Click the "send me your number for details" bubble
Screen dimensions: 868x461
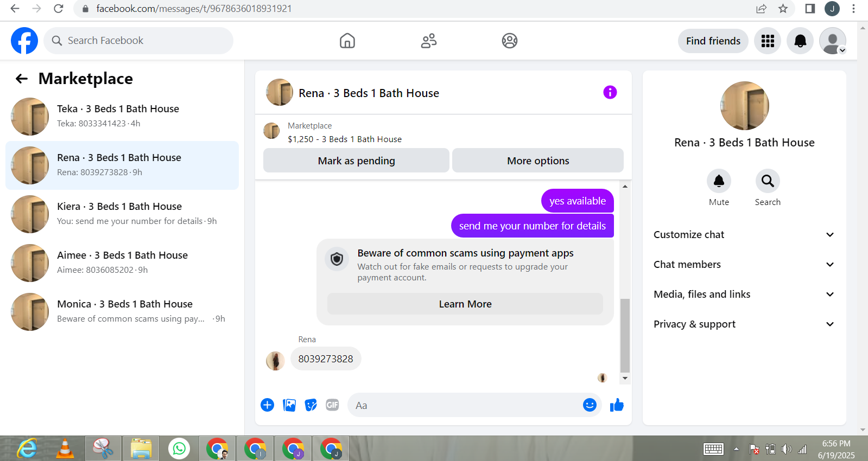click(533, 226)
